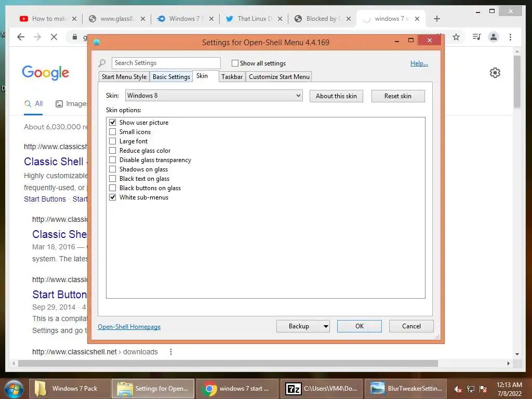
Task: Switch to Windows 7 Chrome tab
Action: 185,19
